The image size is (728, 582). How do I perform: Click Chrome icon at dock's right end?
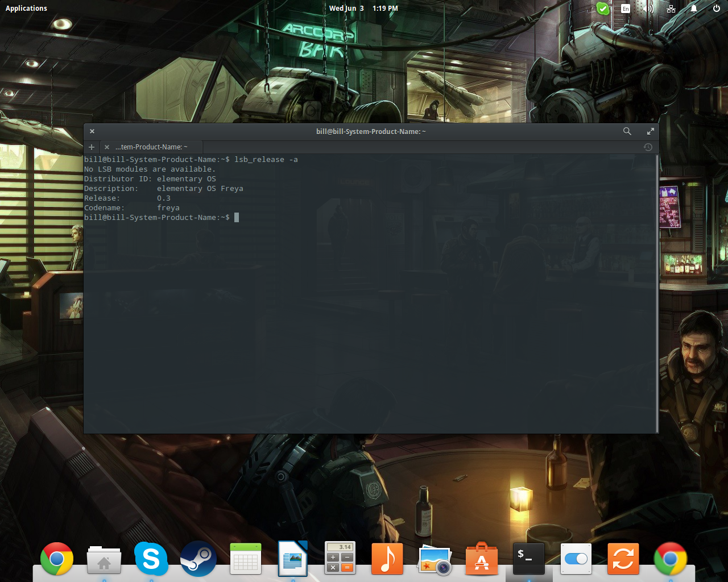coord(671,559)
